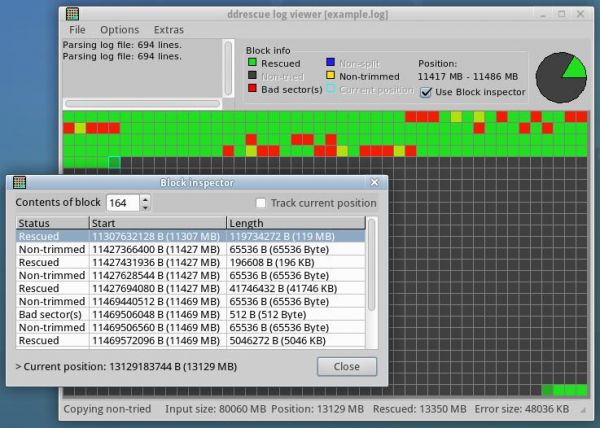
Task: Sort the table by Status column header
Action: [x=52, y=223]
